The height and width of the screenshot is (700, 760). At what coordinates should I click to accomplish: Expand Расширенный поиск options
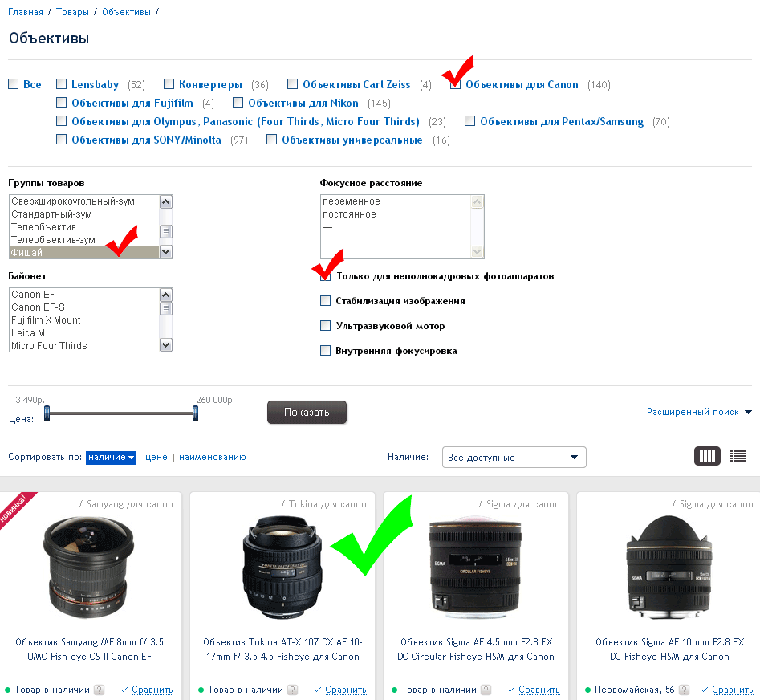pyautogui.click(x=698, y=412)
